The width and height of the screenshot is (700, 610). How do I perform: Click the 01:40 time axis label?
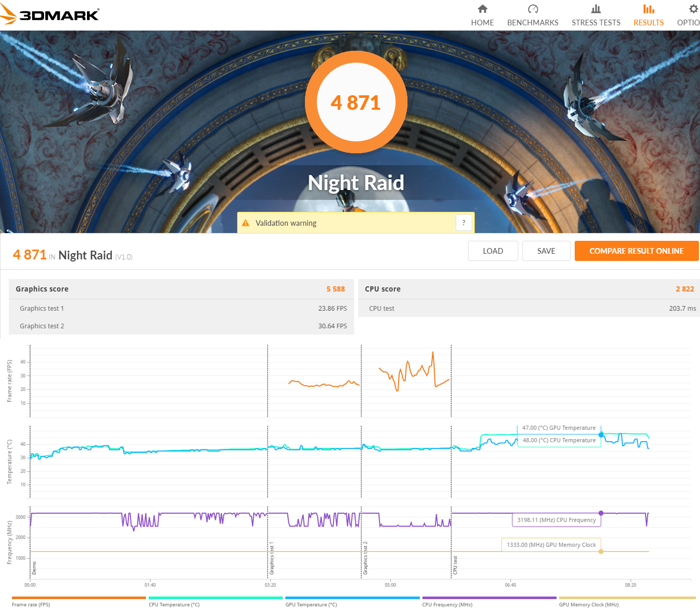(x=150, y=585)
